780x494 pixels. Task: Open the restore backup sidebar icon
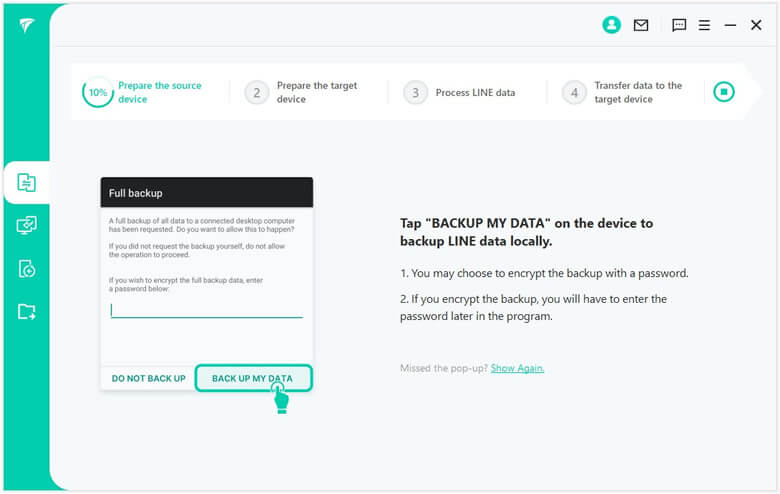pos(26,269)
